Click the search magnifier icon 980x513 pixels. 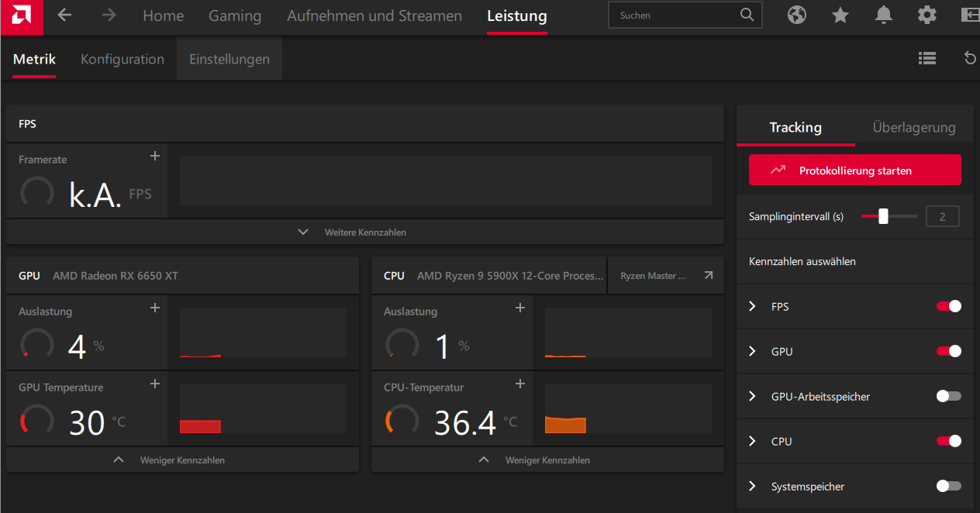pyautogui.click(x=747, y=15)
